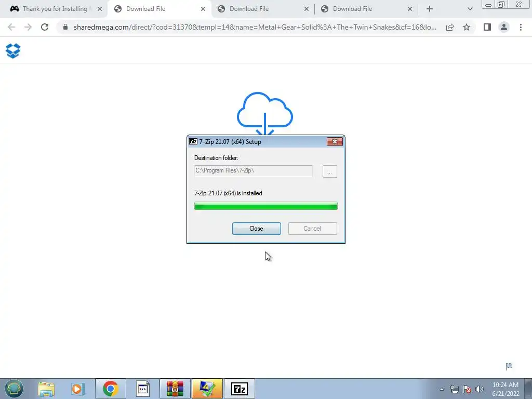
Task: Open the media player taskbar icon
Action: (x=77, y=389)
